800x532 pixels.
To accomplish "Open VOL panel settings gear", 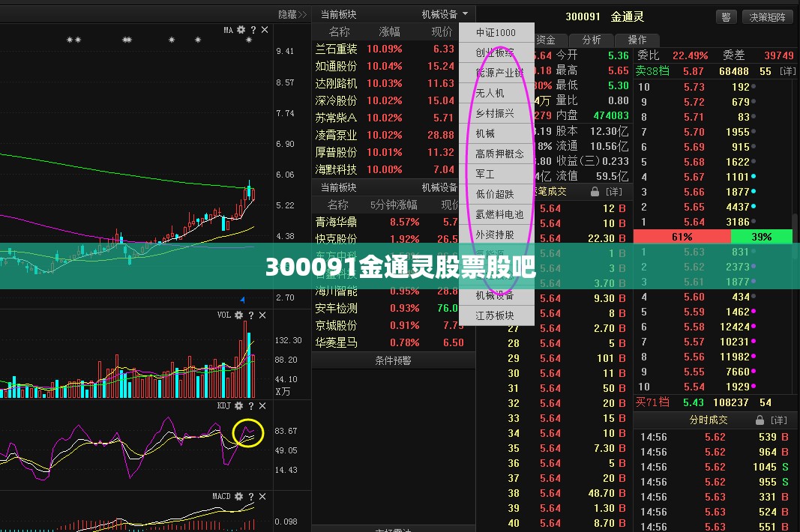I will (x=238, y=315).
